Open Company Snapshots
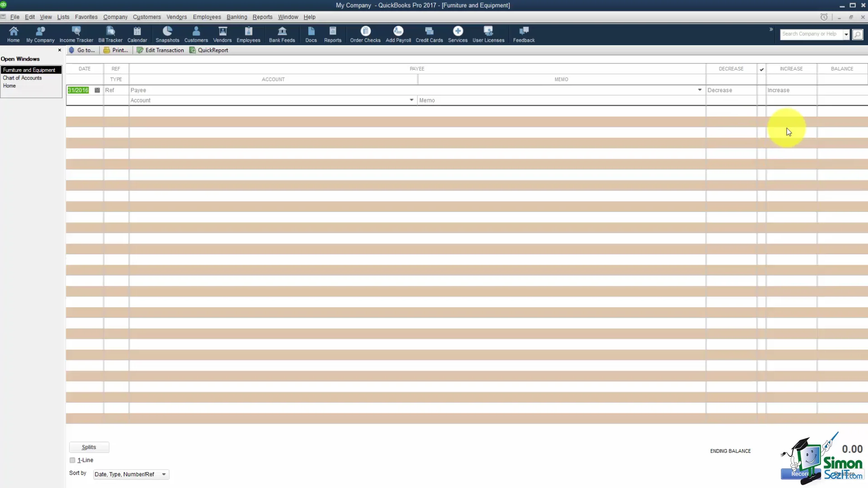 tap(167, 34)
